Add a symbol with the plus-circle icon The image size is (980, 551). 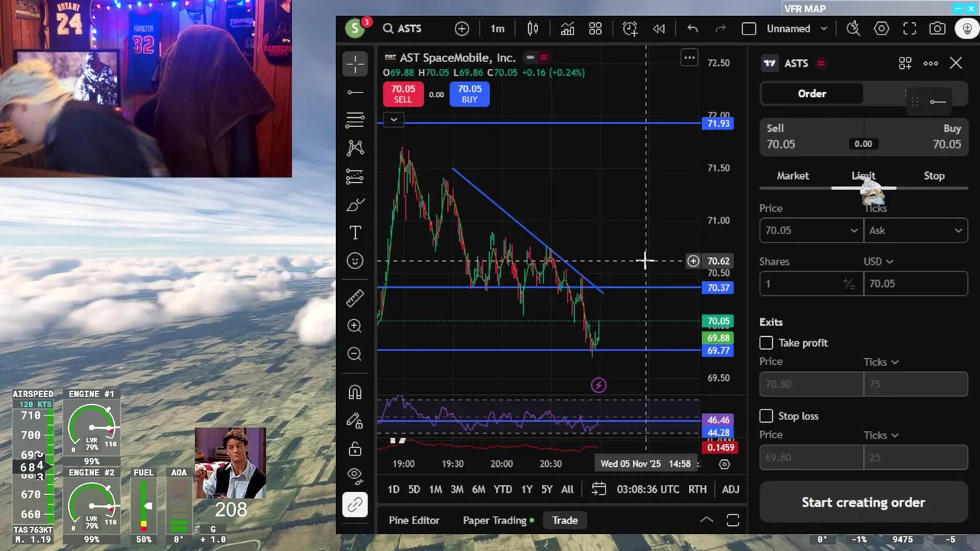point(462,28)
